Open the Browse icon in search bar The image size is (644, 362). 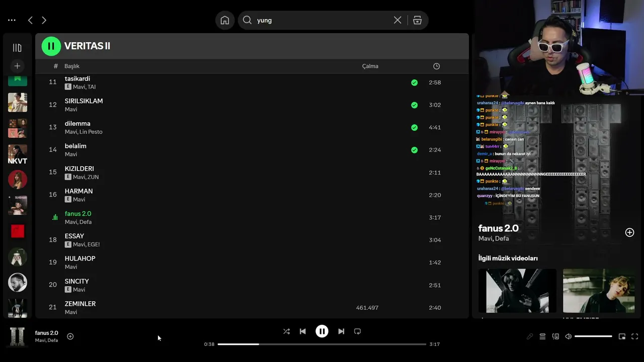(x=417, y=20)
